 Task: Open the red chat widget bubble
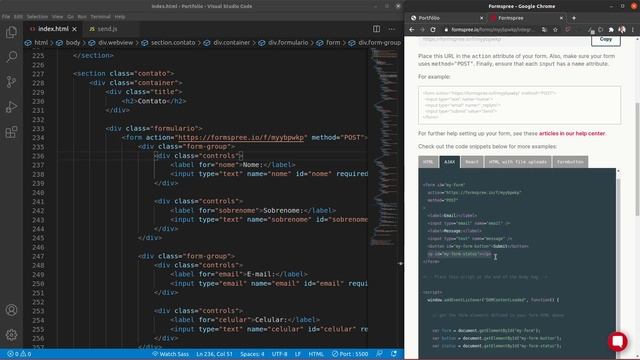coord(618,341)
